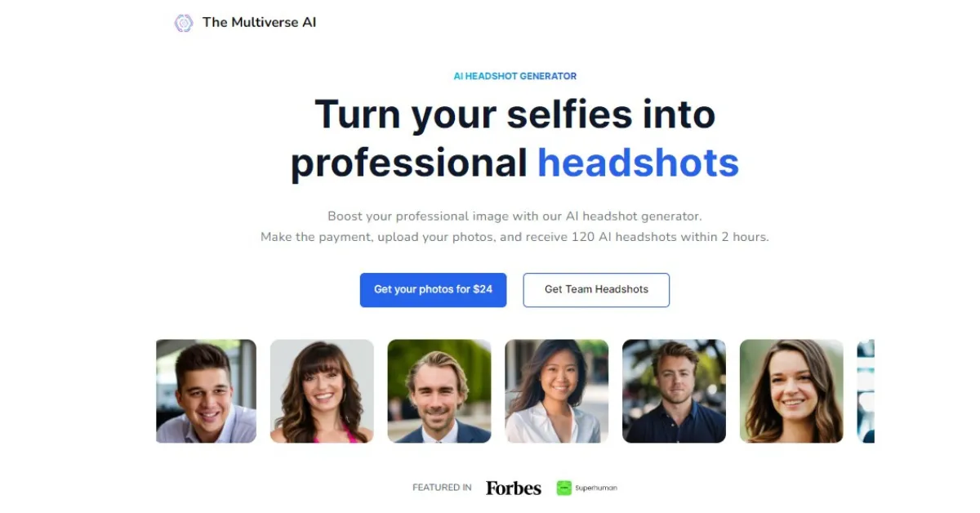Screen dimensions: 980x513
Task: Open the headshot of the young man in grey shirt
Action: click(x=206, y=391)
